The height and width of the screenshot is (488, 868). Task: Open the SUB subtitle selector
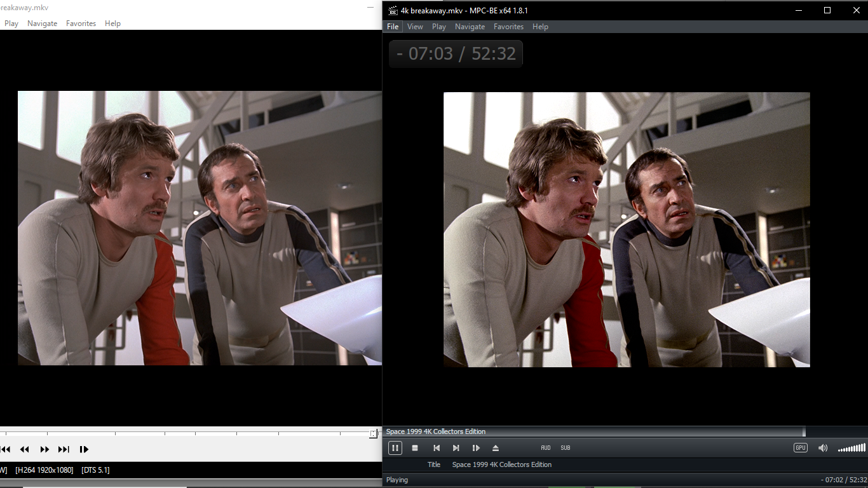(566, 448)
